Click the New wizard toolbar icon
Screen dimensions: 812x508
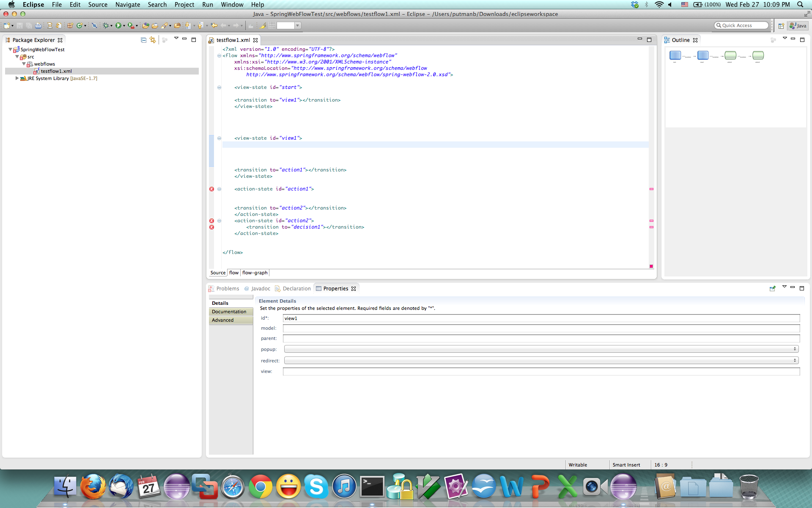click(x=7, y=26)
